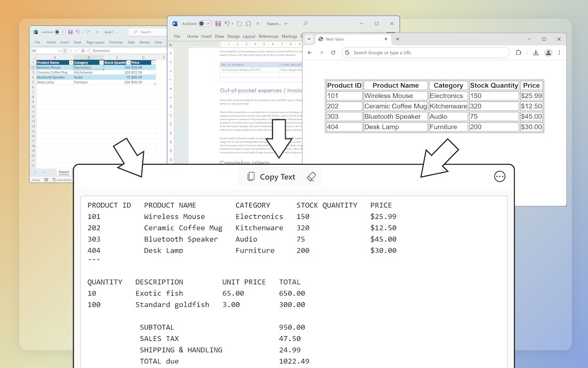Click the Chrome profile avatar icon
The image size is (588, 368).
pos(548,52)
